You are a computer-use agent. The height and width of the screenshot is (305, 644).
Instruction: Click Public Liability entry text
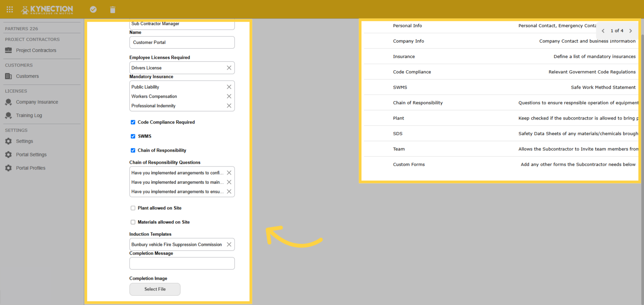[x=145, y=87]
